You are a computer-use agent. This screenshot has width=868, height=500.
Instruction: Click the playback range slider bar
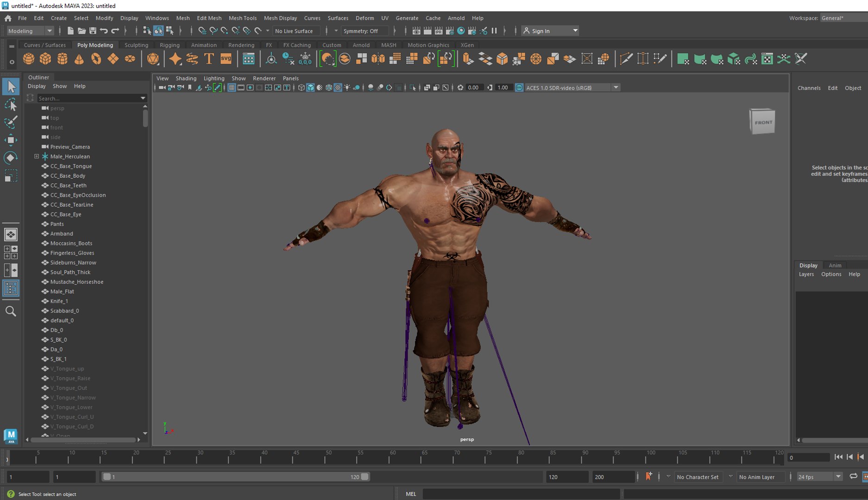pyautogui.click(x=236, y=477)
